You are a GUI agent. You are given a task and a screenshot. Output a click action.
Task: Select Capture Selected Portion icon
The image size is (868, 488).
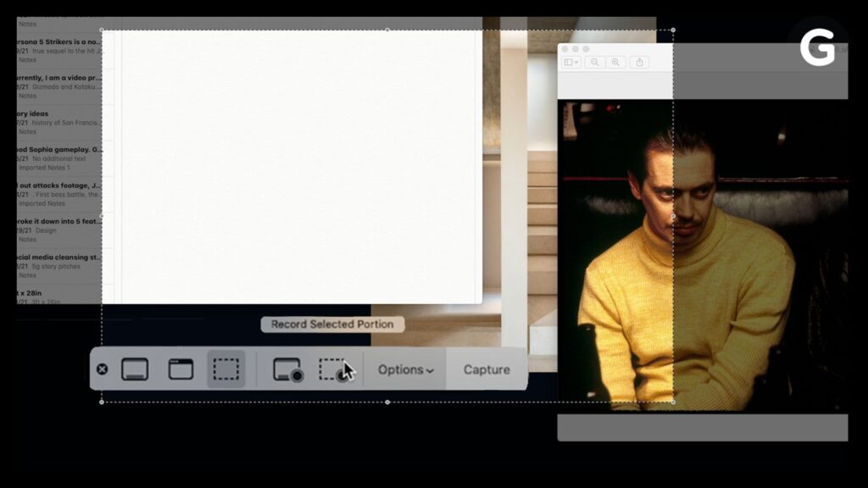[x=225, y=369]
